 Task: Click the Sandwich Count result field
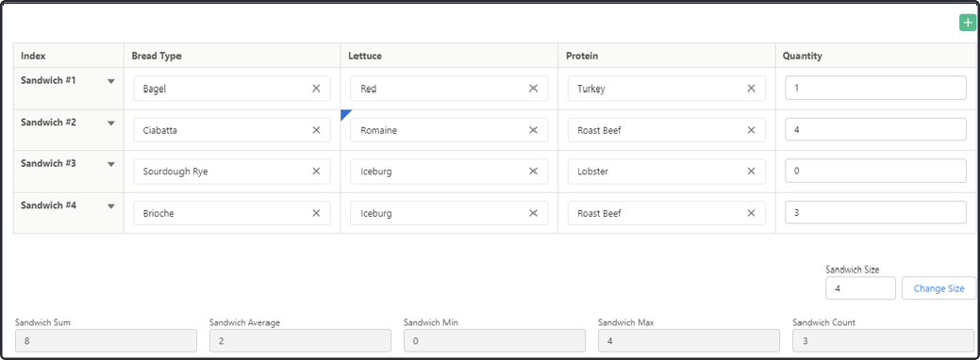[884, 340]
